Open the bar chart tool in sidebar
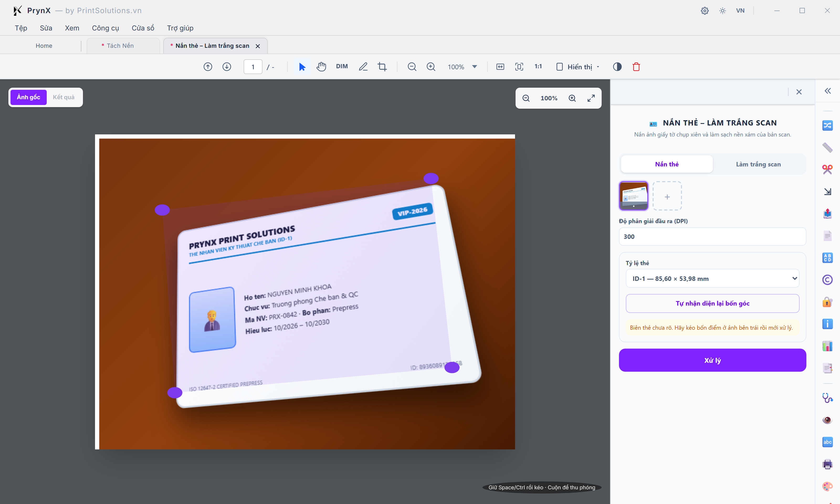This screenshot has height=504, width=840. 827,346
